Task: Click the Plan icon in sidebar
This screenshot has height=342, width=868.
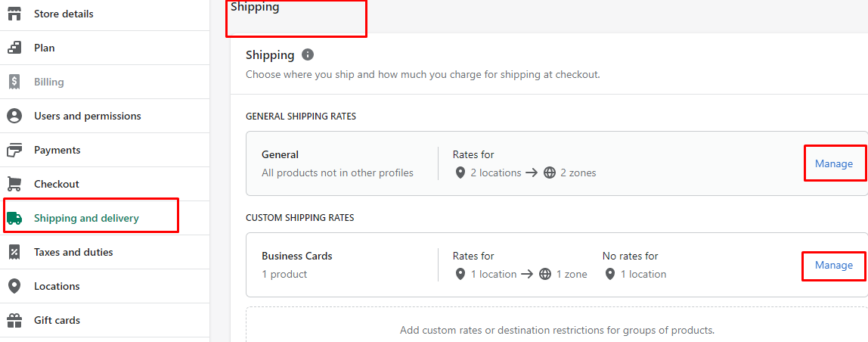Action: point(14,48)
